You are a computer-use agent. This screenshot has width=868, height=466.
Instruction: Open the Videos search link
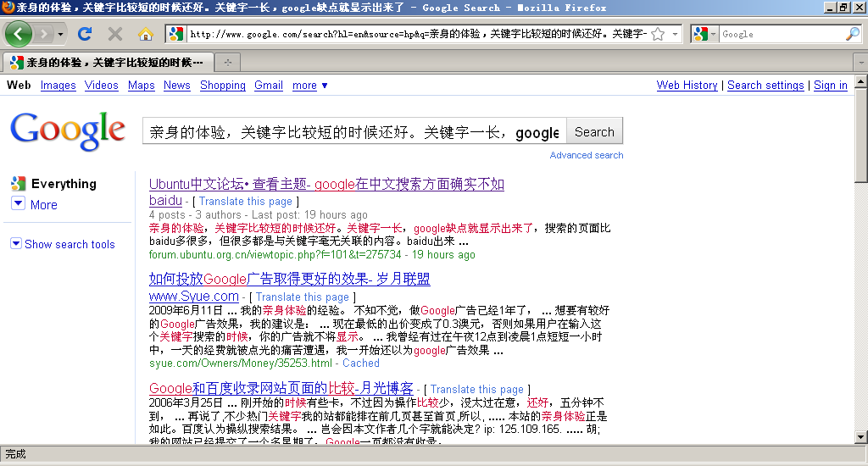click(x=102, y=86)
